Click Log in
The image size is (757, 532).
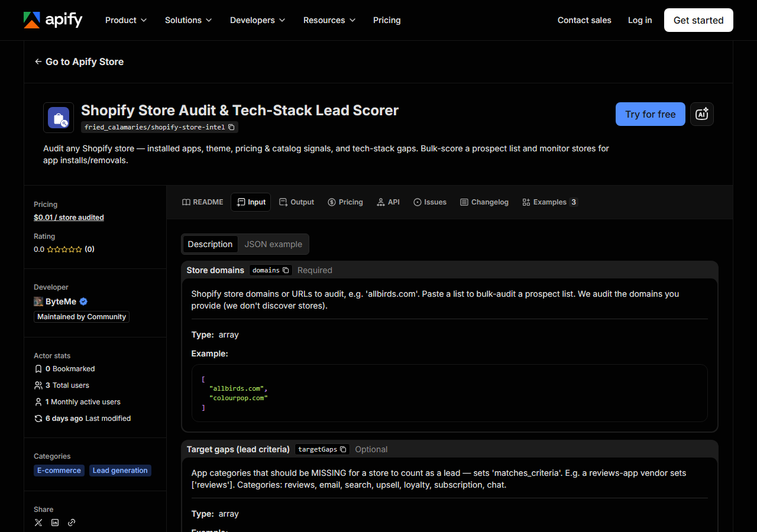[640, 20]
